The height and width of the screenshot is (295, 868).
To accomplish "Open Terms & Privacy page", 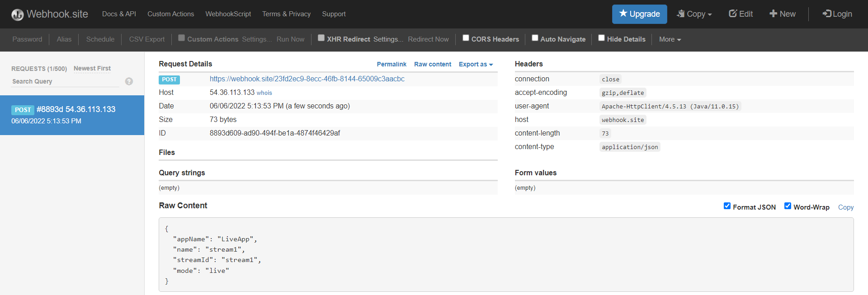I will (x=286, y=14).
